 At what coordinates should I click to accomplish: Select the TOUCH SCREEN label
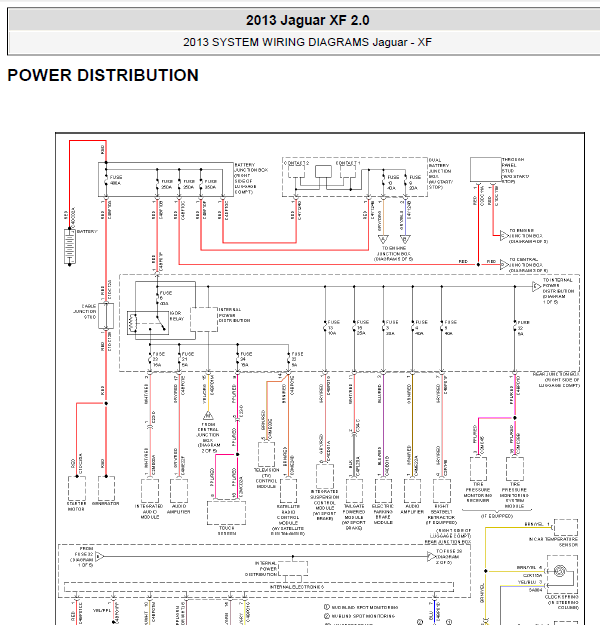pos(226,531)
